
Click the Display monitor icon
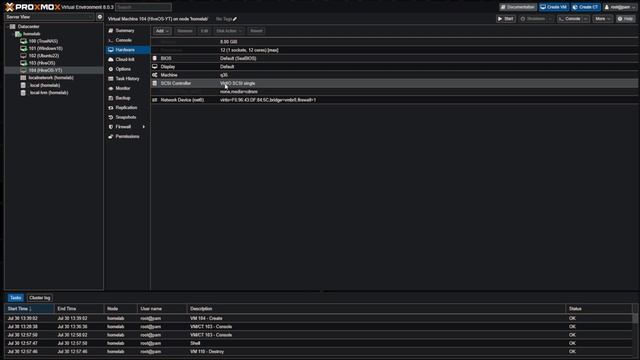click(155, 67)
